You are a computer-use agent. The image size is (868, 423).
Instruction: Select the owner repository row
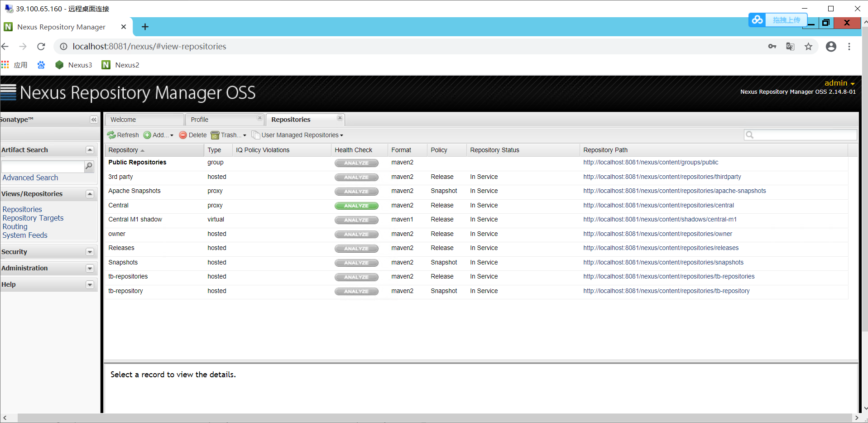[x=476, y=234]
